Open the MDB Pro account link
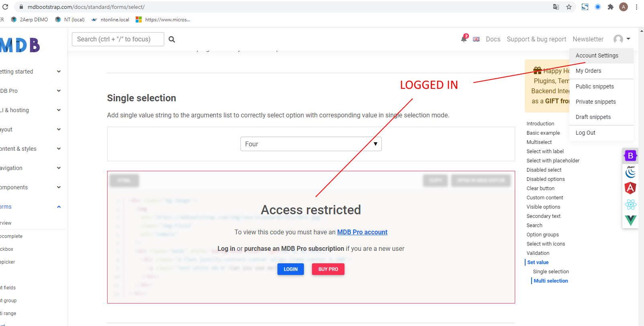644x326 pixels. point(362,232)
